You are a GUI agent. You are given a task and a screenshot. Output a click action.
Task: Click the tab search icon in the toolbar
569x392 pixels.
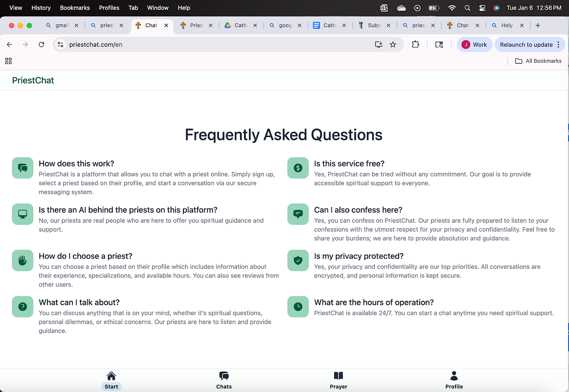pyautogui.click(x=439, y=45)
